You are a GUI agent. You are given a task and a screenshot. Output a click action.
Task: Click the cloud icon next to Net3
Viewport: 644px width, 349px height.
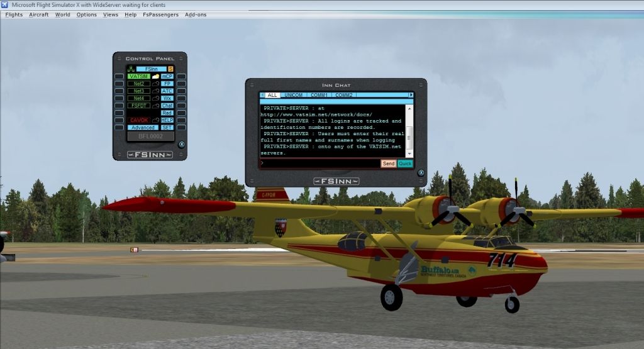[x=156, y=91]
